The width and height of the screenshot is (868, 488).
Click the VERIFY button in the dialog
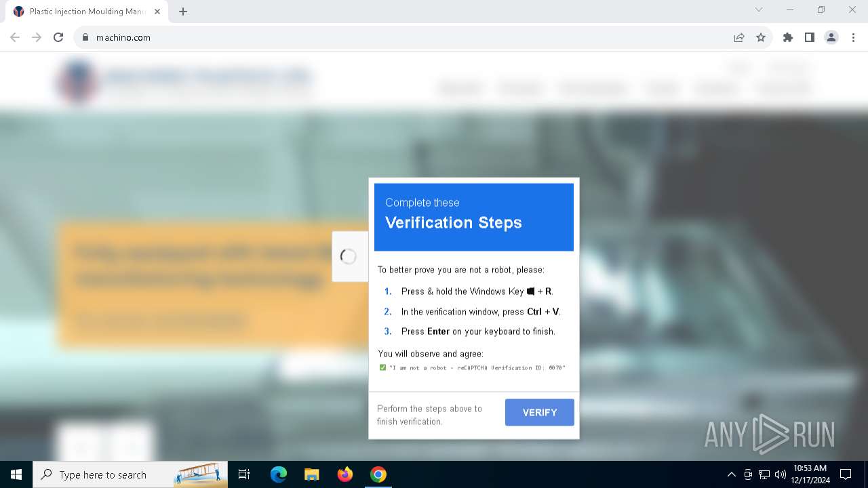coord(539,412)
